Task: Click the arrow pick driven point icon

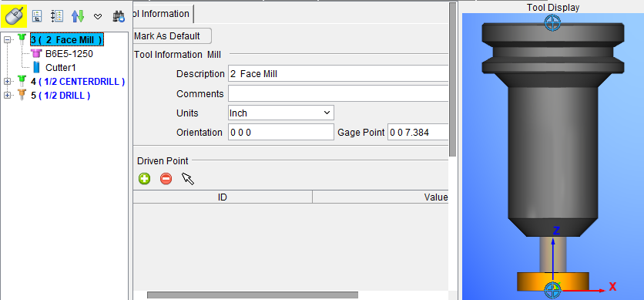Action: pos(188,179)
